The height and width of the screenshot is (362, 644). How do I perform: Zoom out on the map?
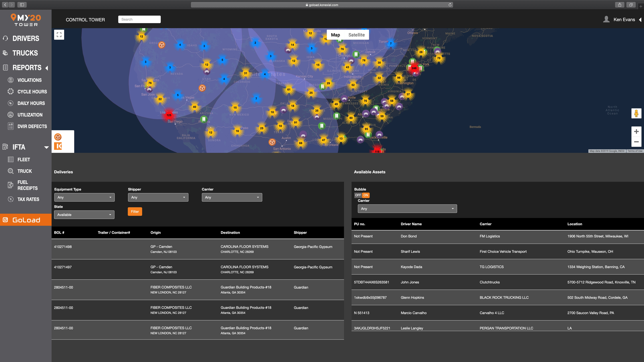point(636,142)
